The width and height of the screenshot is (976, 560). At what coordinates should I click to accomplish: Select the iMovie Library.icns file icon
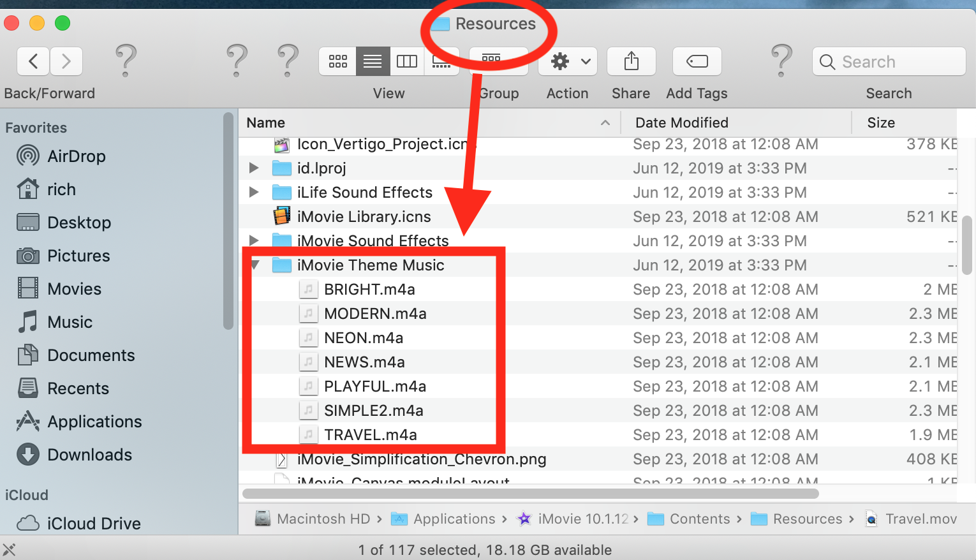282,217
